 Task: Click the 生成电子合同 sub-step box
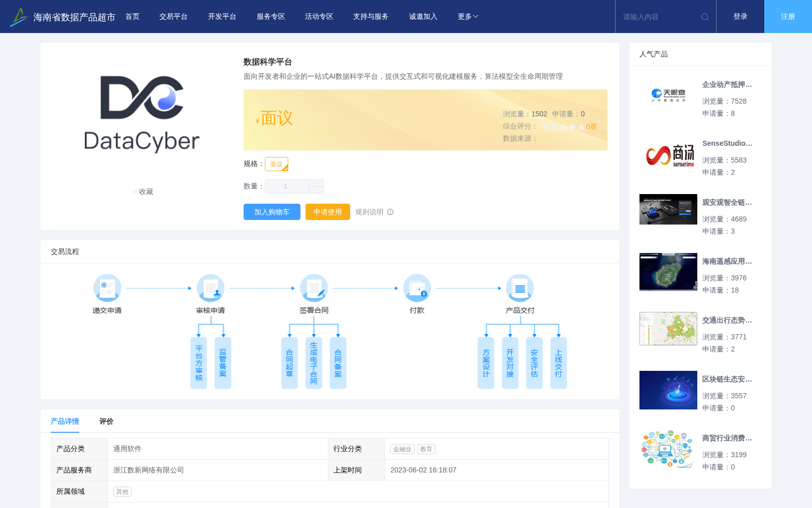314,363
